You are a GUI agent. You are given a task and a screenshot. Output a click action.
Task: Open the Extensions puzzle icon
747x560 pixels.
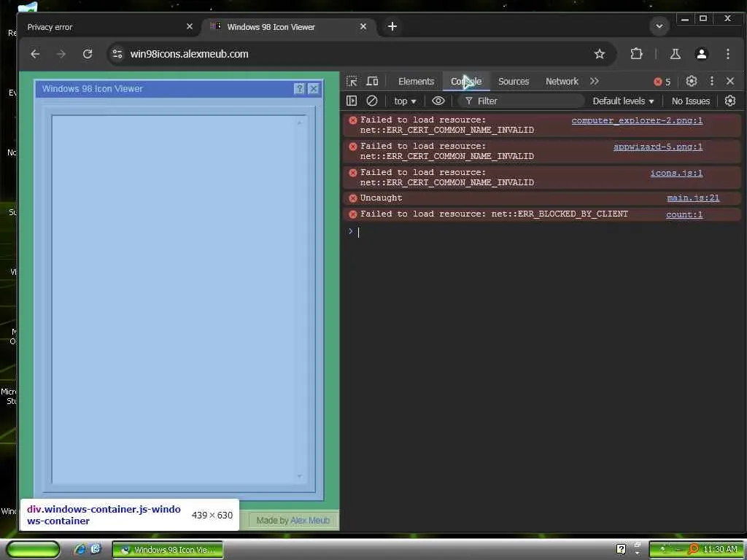tap(636, 54)
